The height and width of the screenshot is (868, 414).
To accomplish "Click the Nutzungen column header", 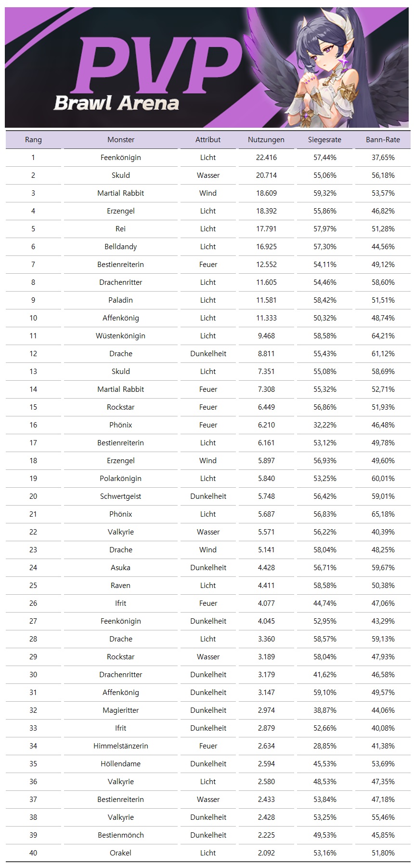I will pos(266,140).
